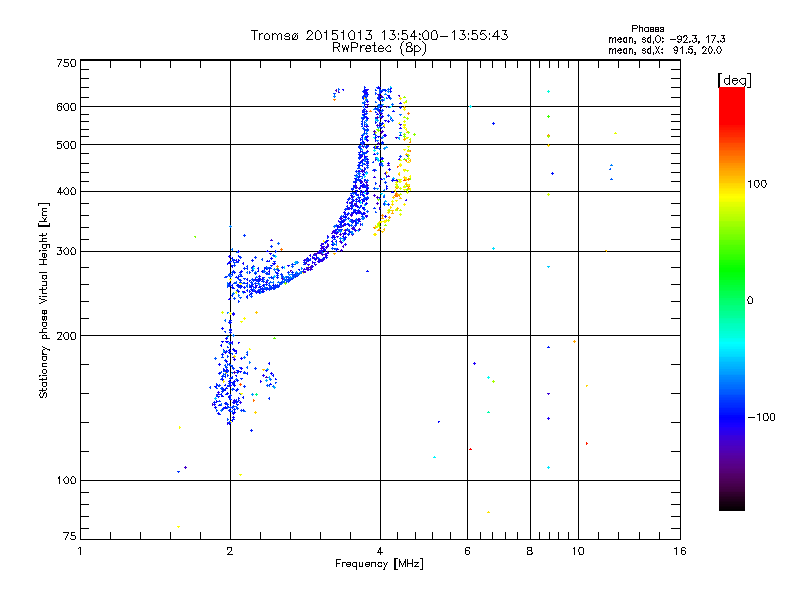This screenshot has width=800, height=600.
Task: Click the y-axis tick label '400'
Action: (67, 192)
